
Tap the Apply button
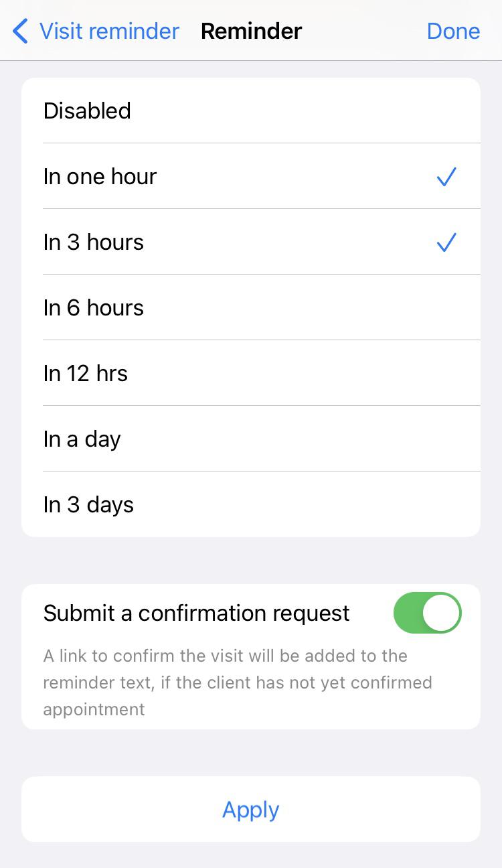pyautogui.click(x=251, y=809)
